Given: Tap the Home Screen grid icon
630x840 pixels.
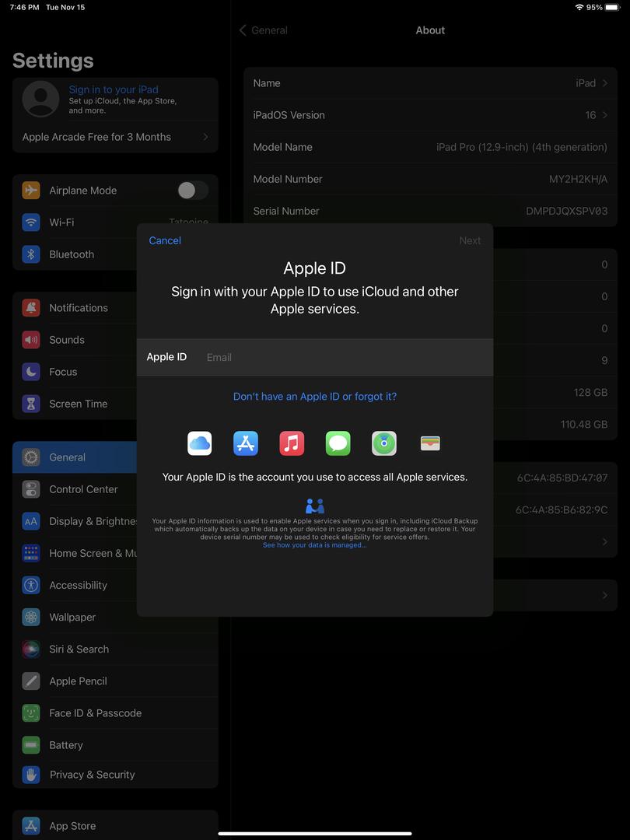Looking at the screenshot, I should [31, 553].
